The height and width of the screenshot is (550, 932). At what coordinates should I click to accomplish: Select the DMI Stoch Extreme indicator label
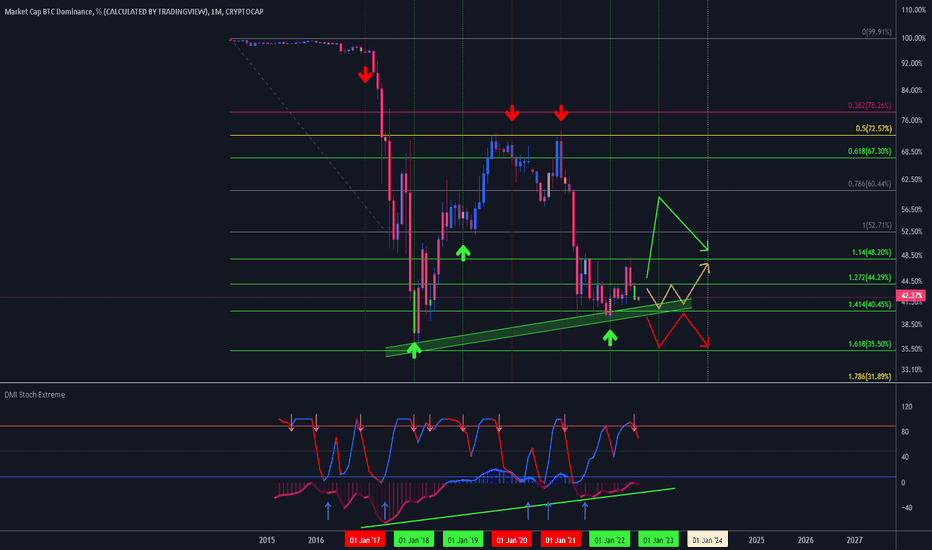(34, 395)
